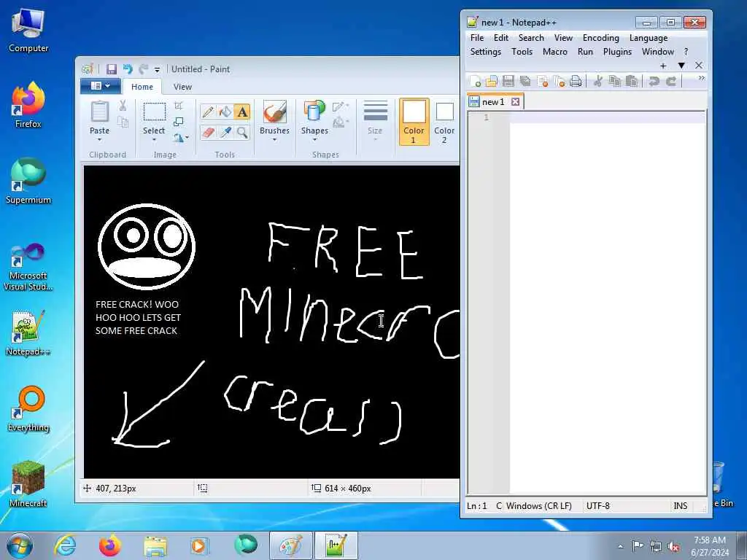Open the Macro menu in Notepad++
747x560 pixels.
[x=555, y=52]
